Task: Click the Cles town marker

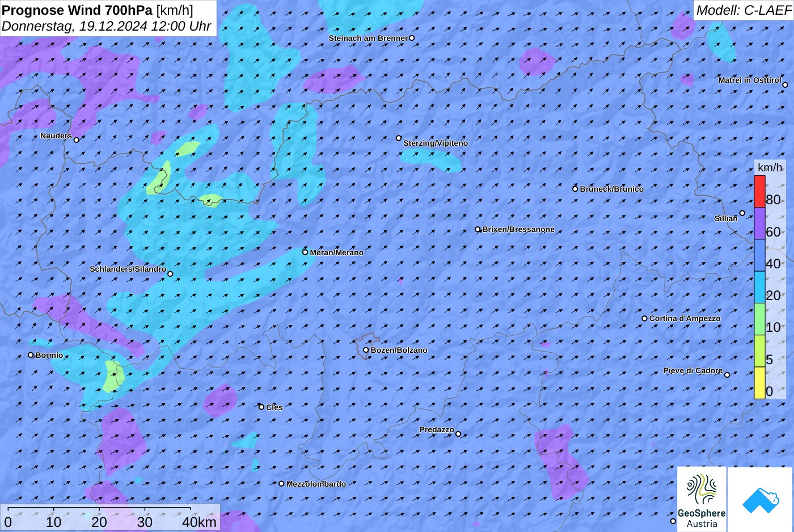Action: 261,407
